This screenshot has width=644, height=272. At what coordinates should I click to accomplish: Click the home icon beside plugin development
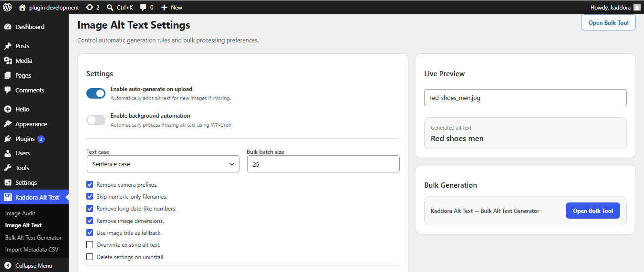pyautogui.click(x=22, y=7)
